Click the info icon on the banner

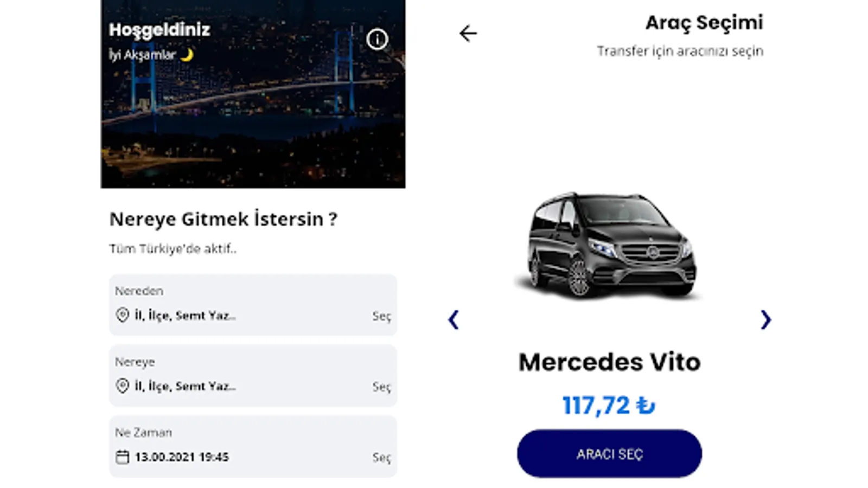click(377, 39)
